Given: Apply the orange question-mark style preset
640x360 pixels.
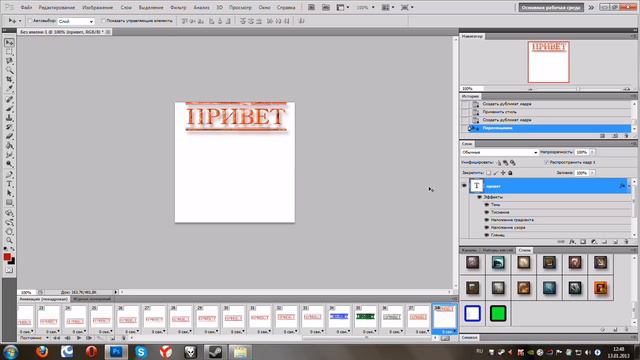Looking at the screenshot, I should coord(600,288).
